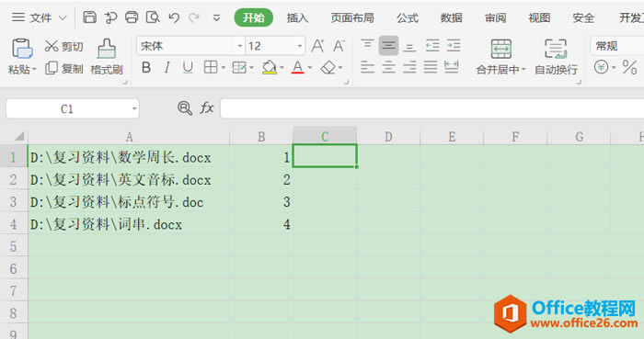The width and height of the screenshot is (644, 339).
Task: Select cell with 标点符号.doc path
Action: coord(129,202)
